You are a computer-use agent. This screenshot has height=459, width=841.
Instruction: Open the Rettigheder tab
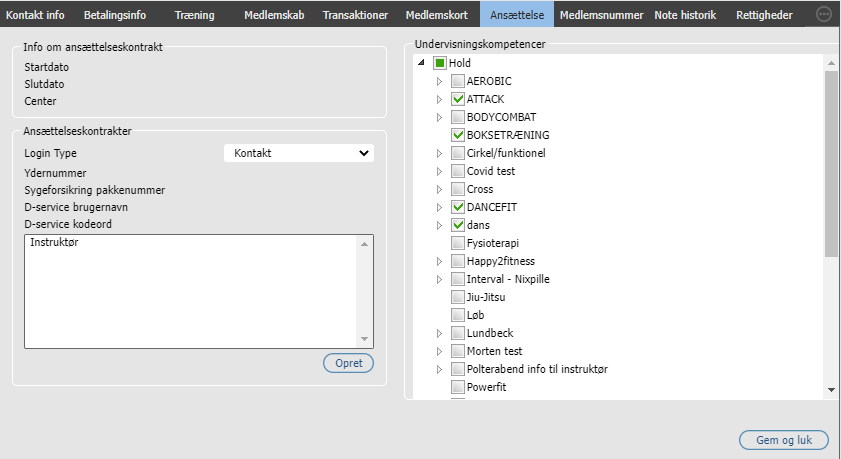click(x=764, y=15)
